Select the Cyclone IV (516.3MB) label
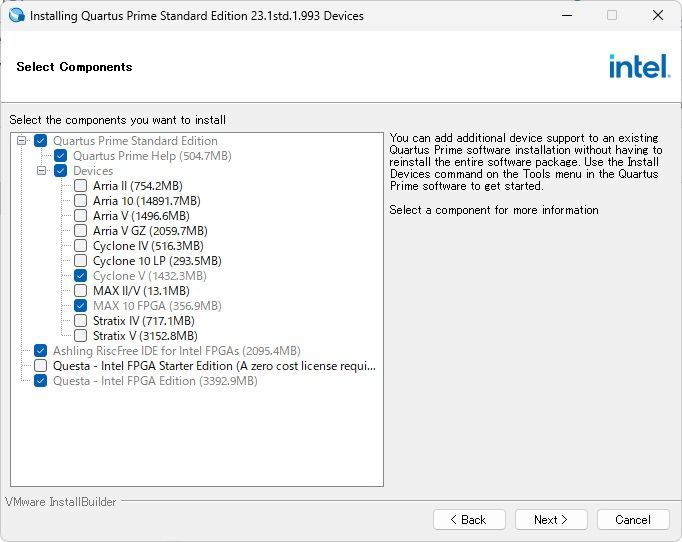The width and height of the screenshot is (682, 542). (x=148, y=246)
